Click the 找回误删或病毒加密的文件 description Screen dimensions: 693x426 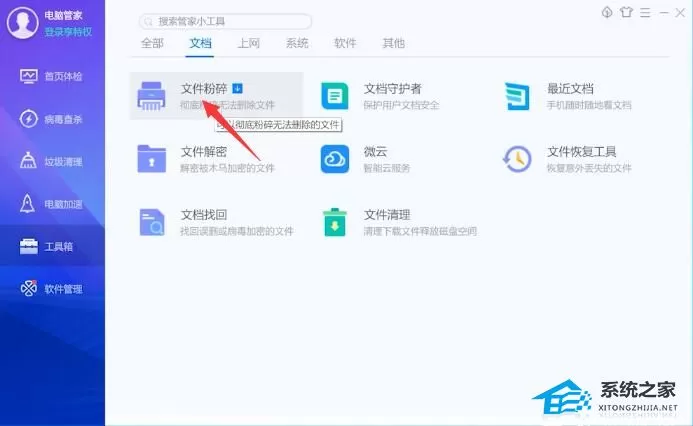tap(237, 231)
